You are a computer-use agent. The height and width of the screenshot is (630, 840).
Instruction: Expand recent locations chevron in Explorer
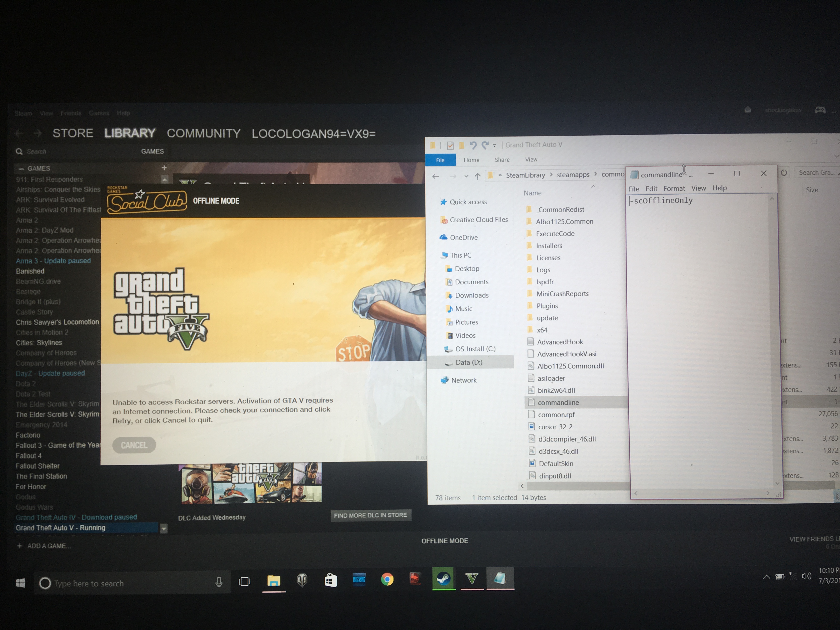[x=466, y=176]
